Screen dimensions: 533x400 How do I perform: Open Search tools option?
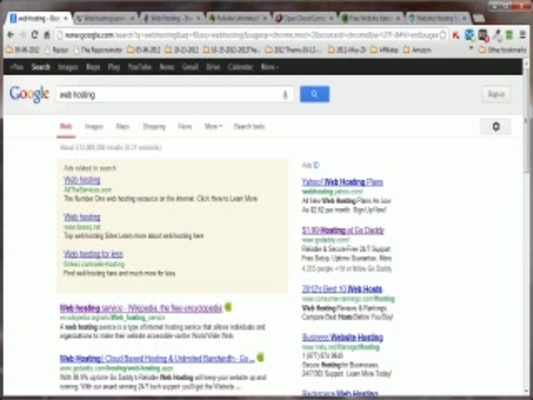coord(249,126)
